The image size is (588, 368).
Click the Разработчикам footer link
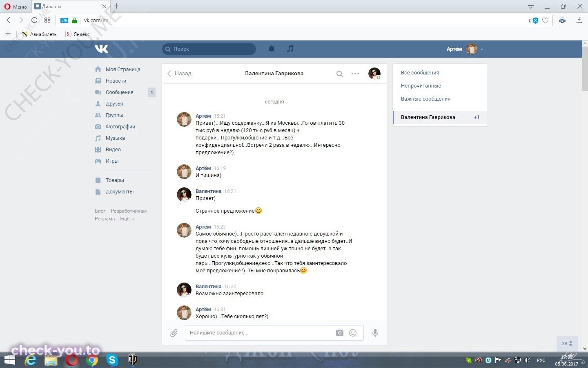129,211
